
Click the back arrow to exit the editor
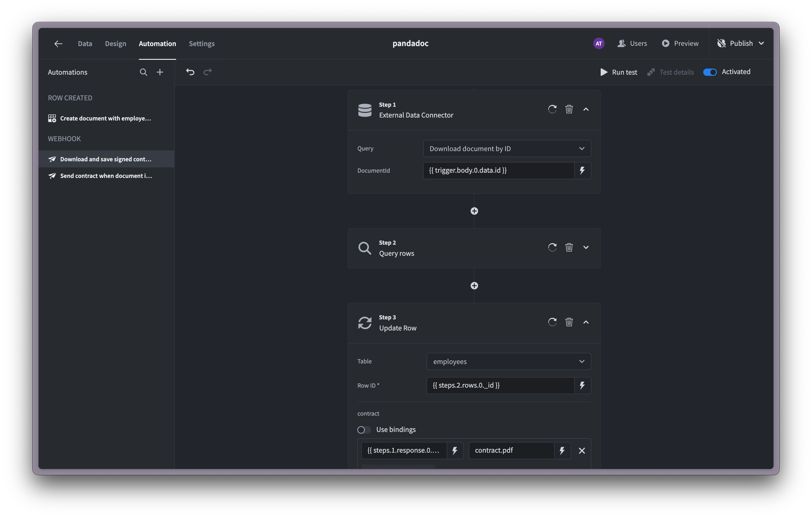click(x=58, y=43)
